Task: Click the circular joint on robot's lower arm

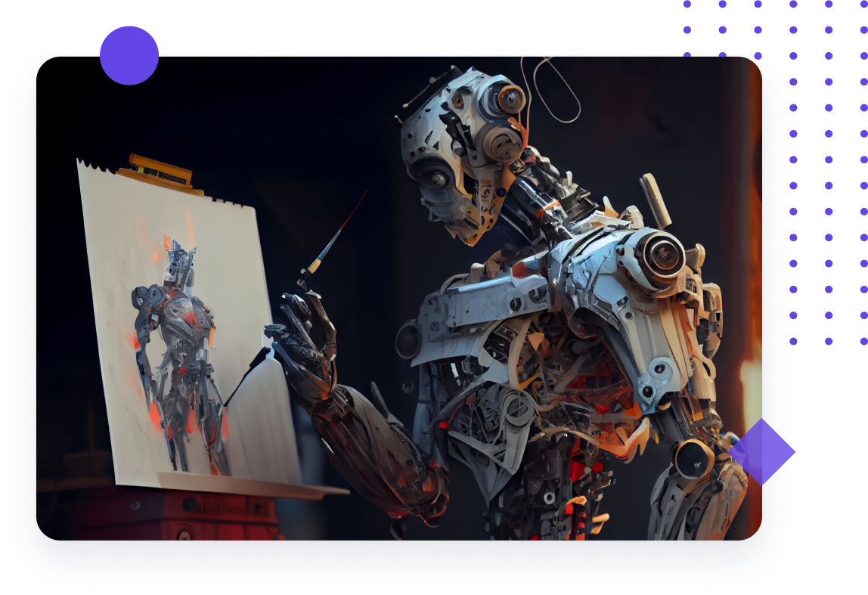Action: pos(692,458)
